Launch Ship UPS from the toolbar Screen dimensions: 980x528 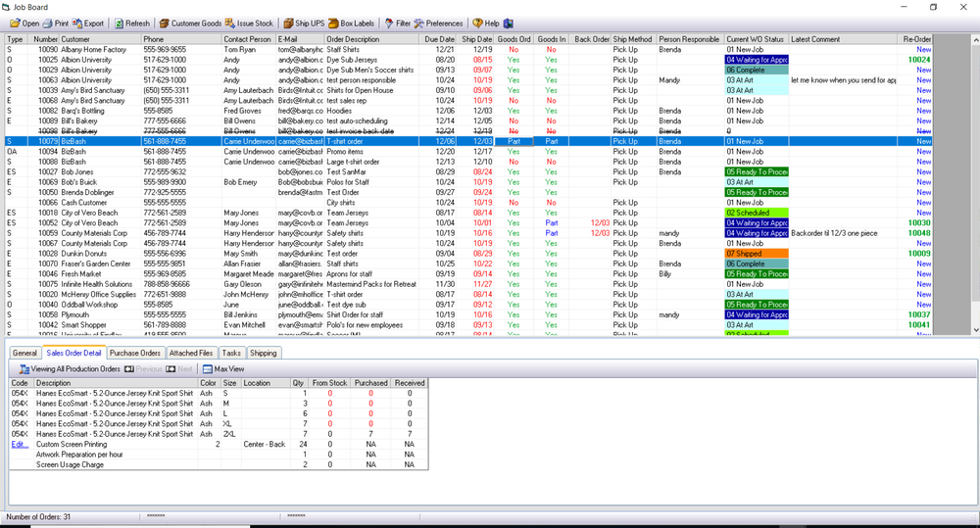(x=305, y=24)
